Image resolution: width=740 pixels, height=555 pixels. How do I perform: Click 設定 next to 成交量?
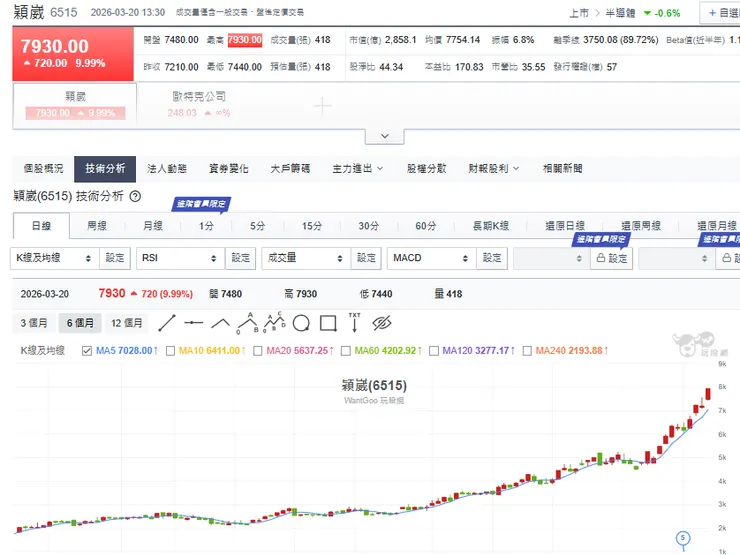click(366, 258)
